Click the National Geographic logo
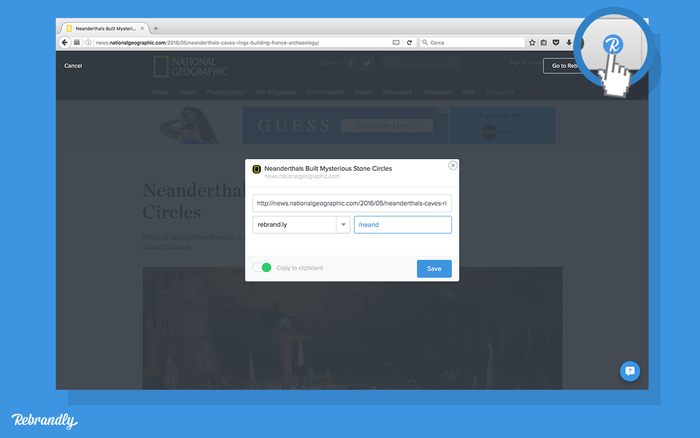 pyautogui.click(x=191, y=67)
